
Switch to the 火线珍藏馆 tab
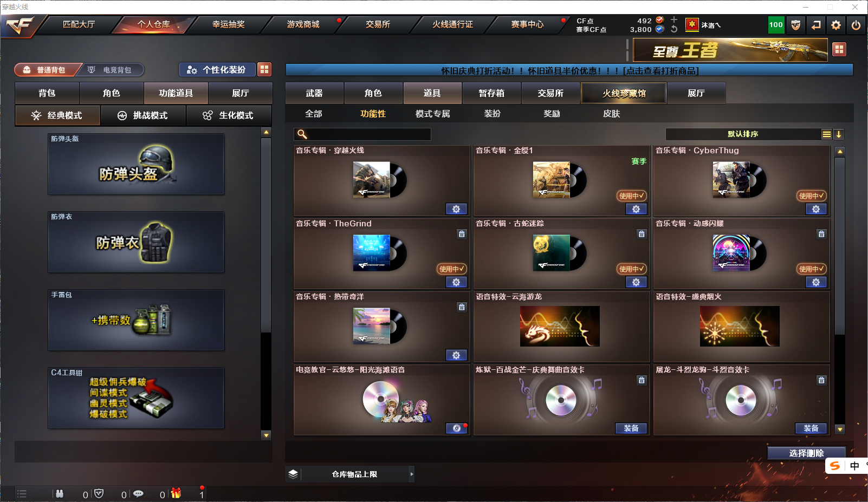click(x=624, y=93)
